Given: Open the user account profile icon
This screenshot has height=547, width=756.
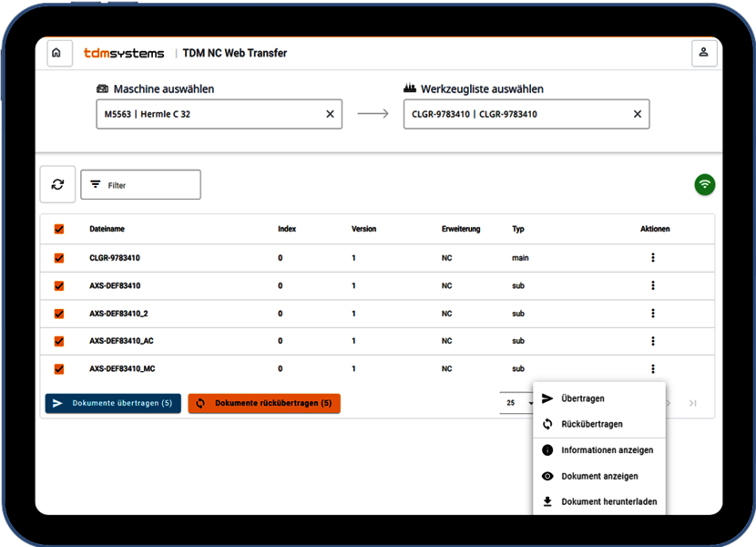Looking at the screenshot, I should (x=703, y=53).
